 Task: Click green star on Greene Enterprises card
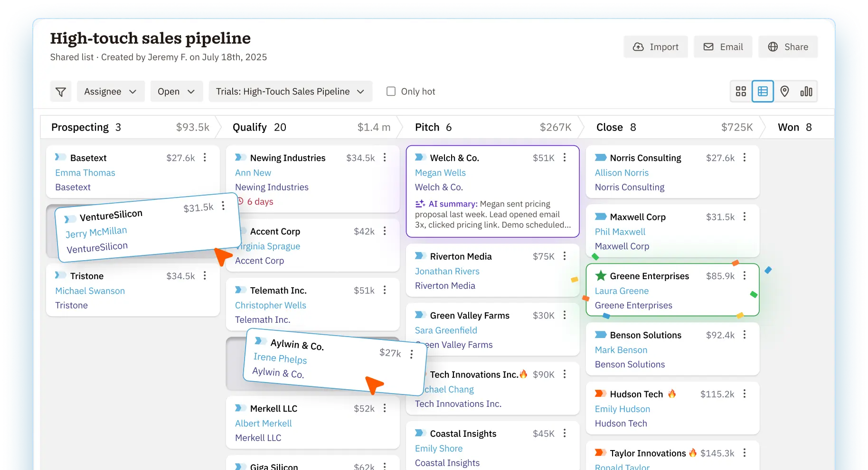[601, 276]
